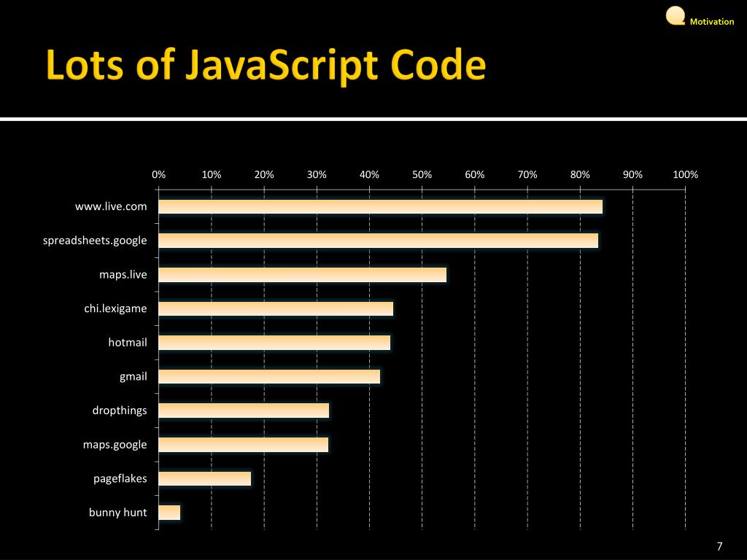This screenshot has width=747, height=560.
Task: Click the 'pageflakes' axis label
Action: [120, 478]
